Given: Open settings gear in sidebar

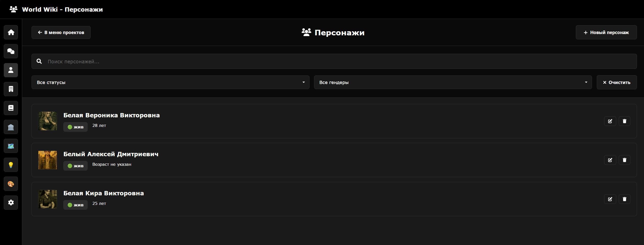Looking at the screenshot, I should 11,203.
